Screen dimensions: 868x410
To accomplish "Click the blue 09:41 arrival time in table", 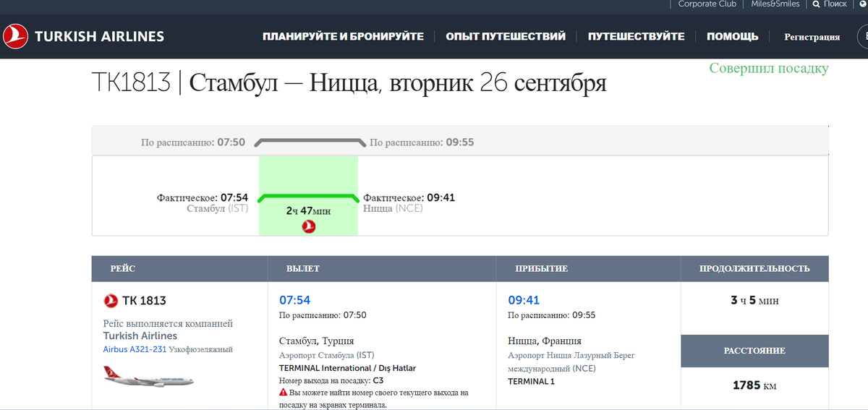I will (x=524, y=300).
